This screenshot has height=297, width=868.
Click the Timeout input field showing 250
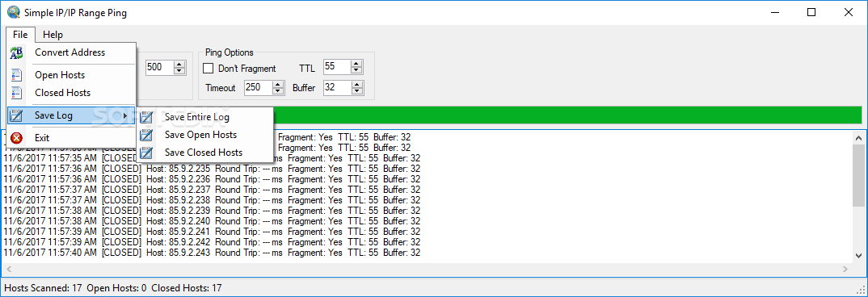click(258, 87)
